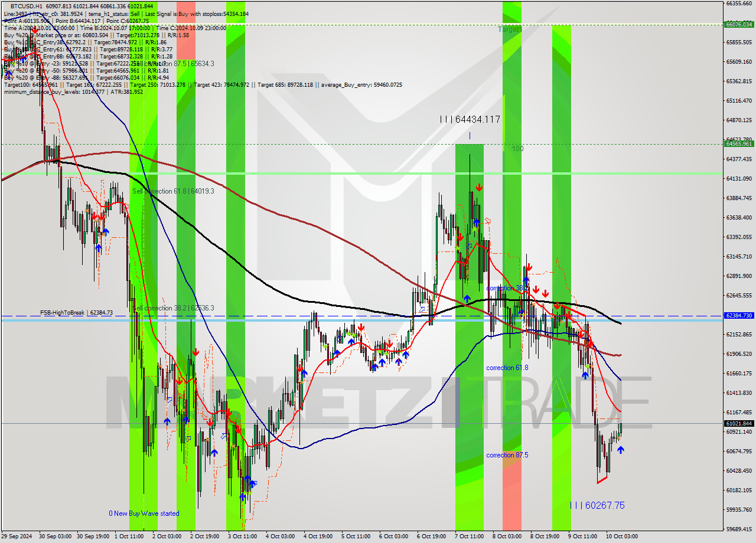Click the 61413.830 price axis label

pyautogui.click(x=739, y=393)
